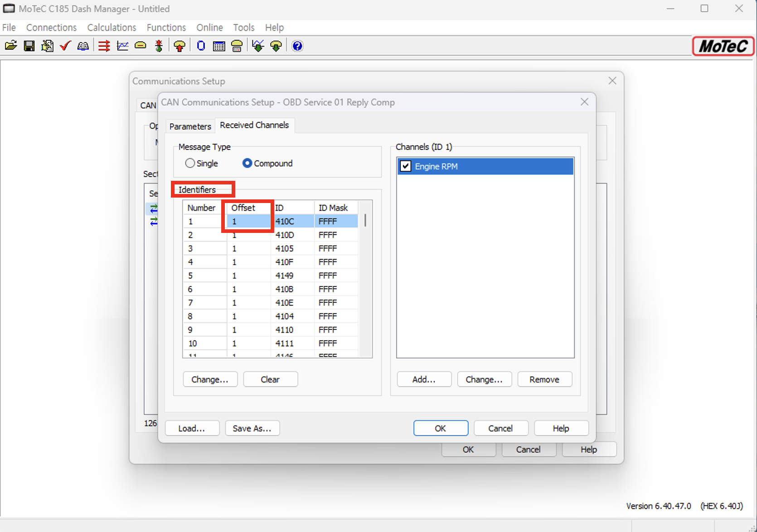Select the Compound message type radio
Viewport: 757px width, 532px height.
267,163
